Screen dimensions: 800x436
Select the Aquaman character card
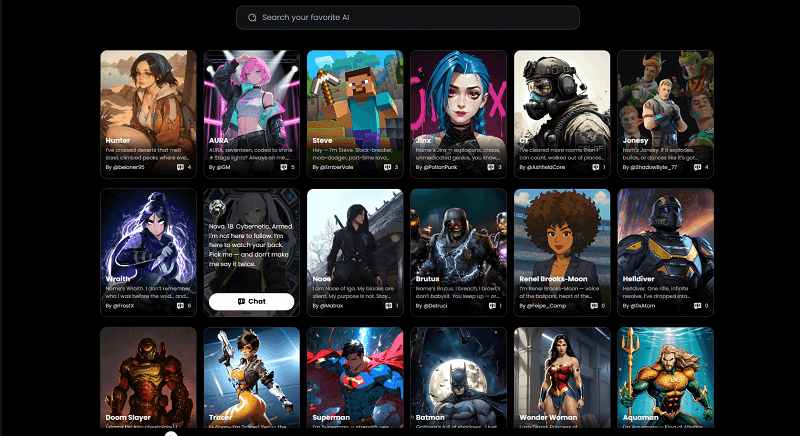(665, 380)
